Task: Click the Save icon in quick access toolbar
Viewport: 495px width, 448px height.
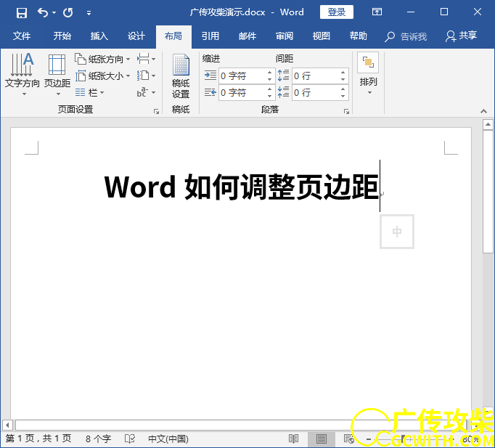Action: coord(22,12)
